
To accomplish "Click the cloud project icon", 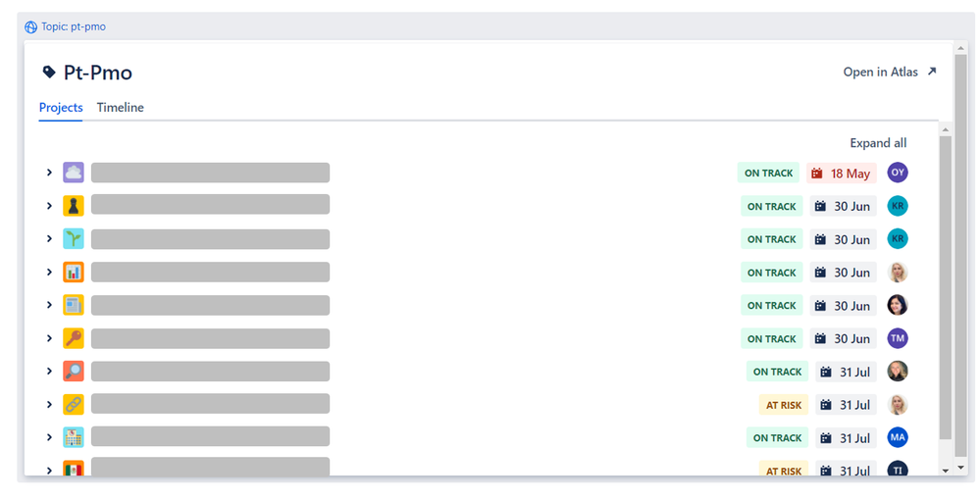I will pyautogui.click(x=74, y=173).
